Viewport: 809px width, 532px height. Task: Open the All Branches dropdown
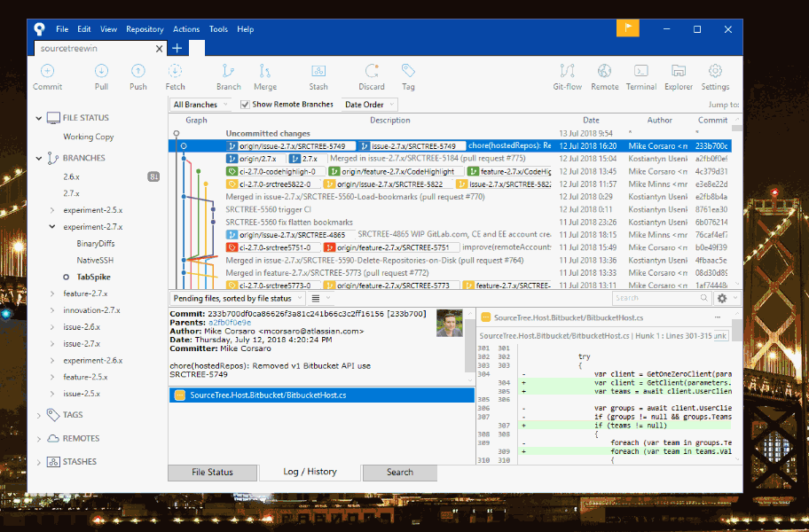click(x=200, y=105)
